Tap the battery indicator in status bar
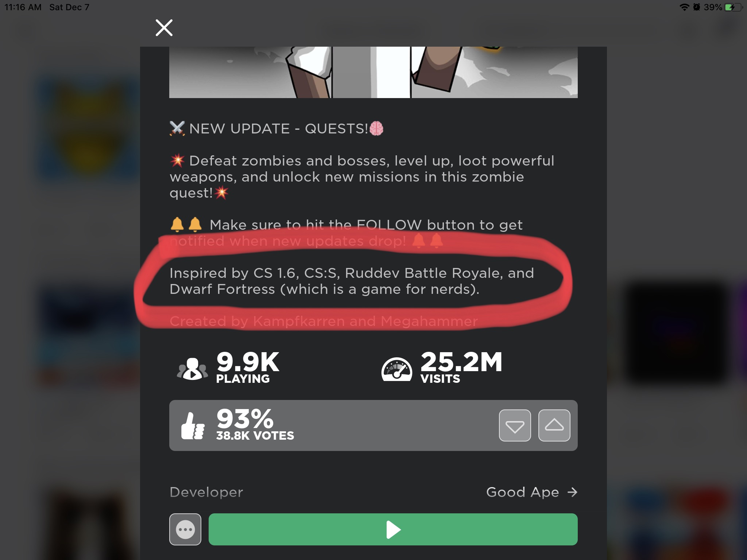Viewport: 747px width, 560px height. [x=733, y=7]
